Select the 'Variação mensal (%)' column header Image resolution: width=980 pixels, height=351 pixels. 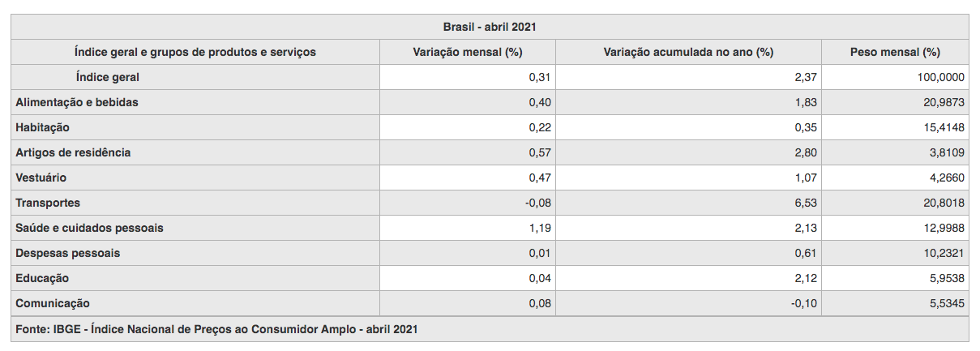point(468,52)
